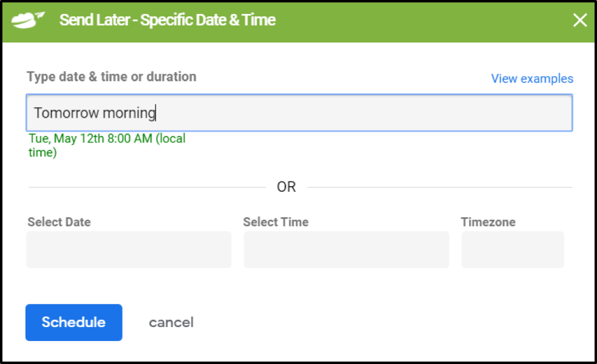This screenshot has width=597, height=364.
Task: Close the Send Later dialog with X
Action: point(580,20)
